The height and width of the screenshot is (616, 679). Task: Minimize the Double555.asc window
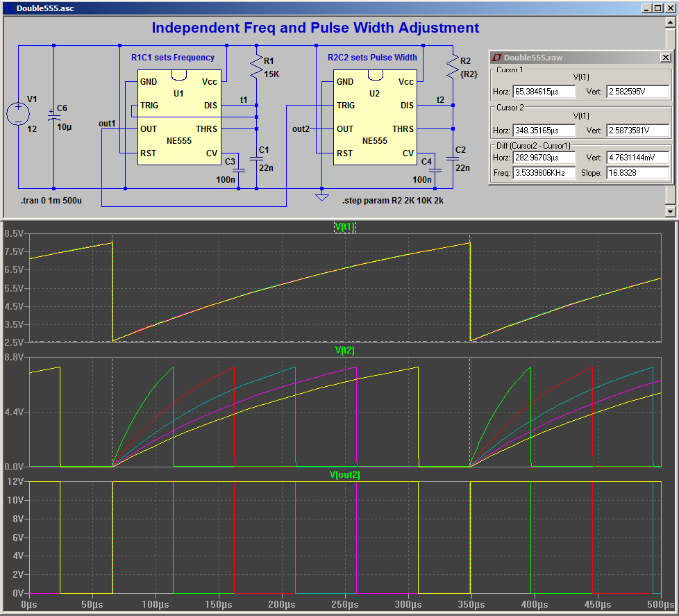point(646,8)
